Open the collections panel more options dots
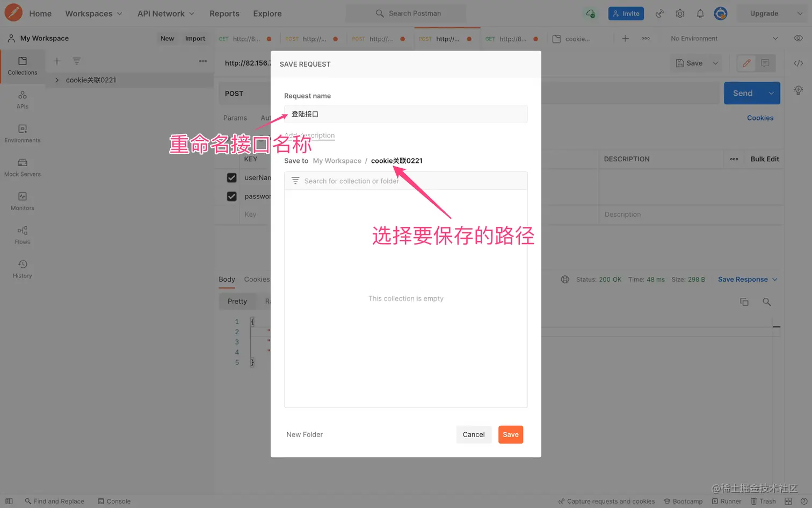This screenshot has height=508, width=812. 203,61
